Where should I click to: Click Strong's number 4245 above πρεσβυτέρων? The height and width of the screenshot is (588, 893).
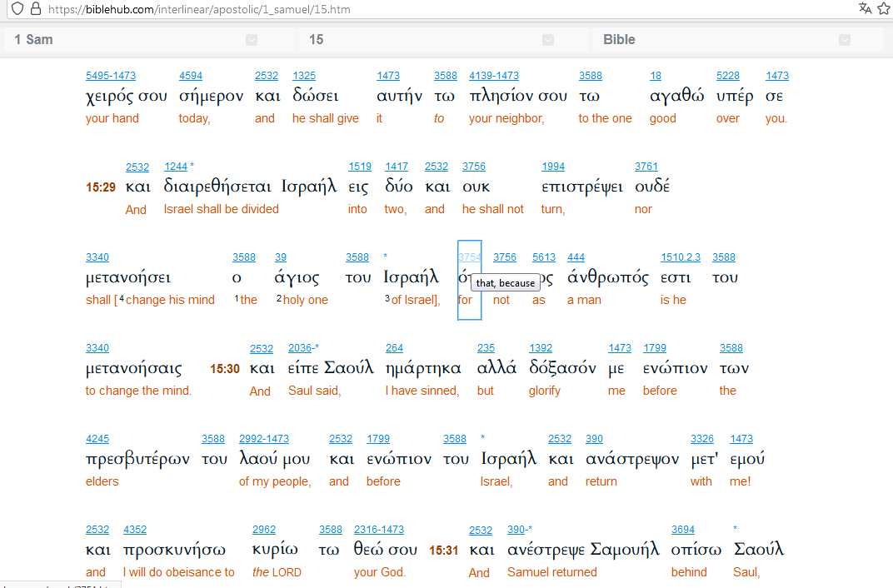coord(97,439)
